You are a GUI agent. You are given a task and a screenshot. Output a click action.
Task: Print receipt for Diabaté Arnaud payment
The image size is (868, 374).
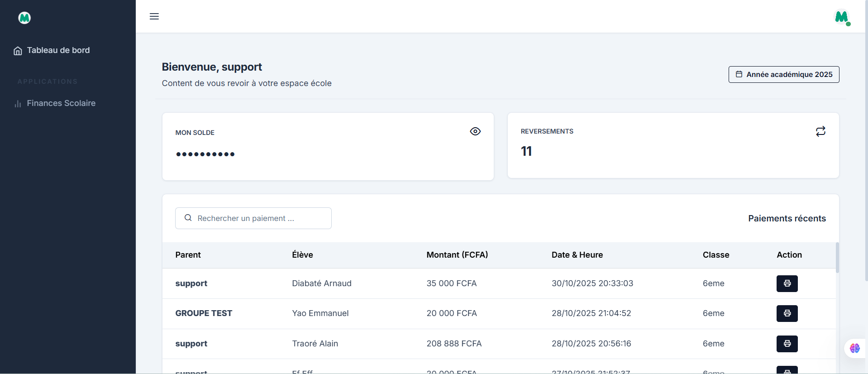coord(787,283)
